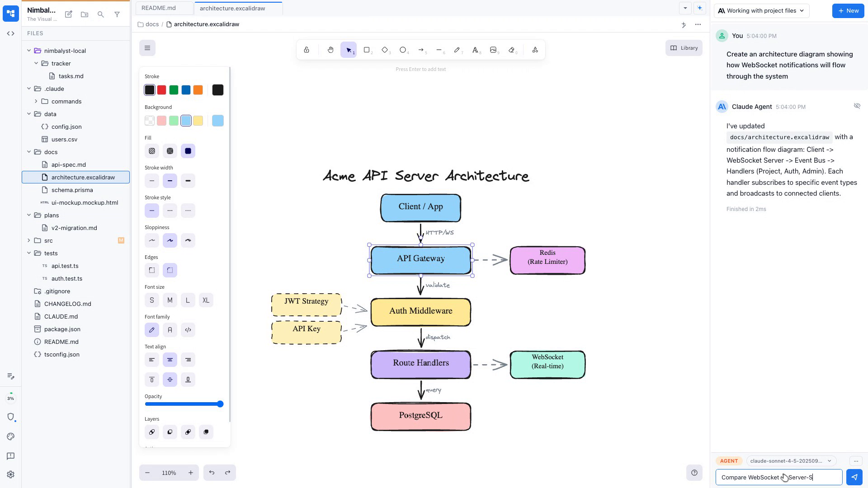This screenshot has width=868, height=488.
Task: Open schema.prisma in the file tree
Action: pos(72,190)
